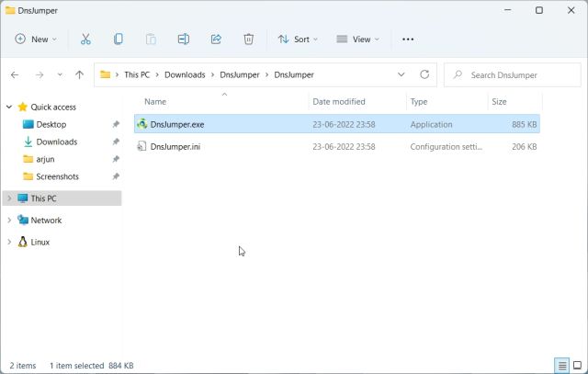This screenshot has height=374, width=588.
Task: Click the DnsJumper folder icon in title bar
Action: click(x=10, y=10)
